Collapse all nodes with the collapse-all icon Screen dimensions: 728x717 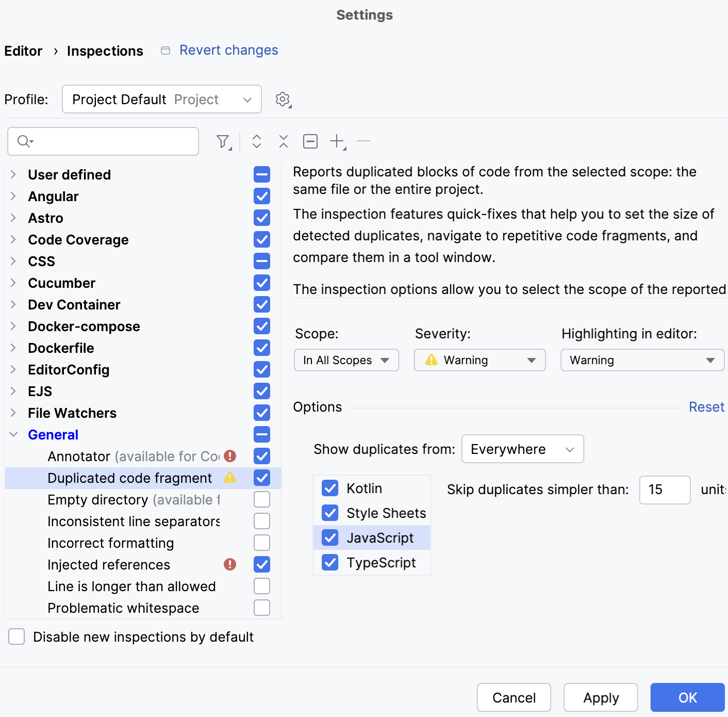coord(283,141)
